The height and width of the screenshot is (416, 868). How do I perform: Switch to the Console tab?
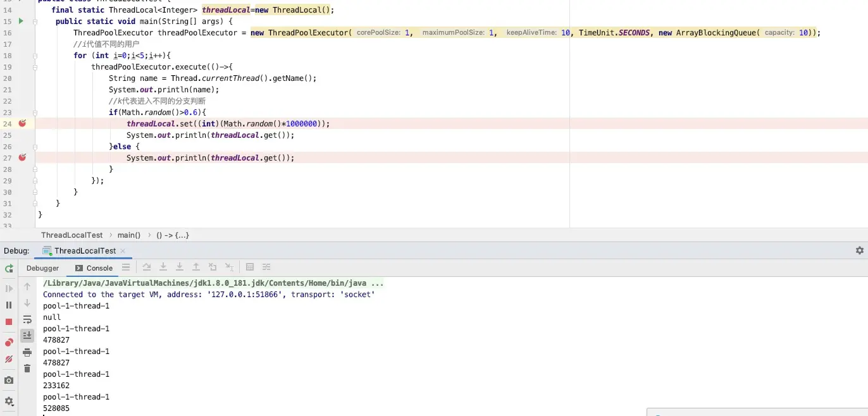point(94,268)
